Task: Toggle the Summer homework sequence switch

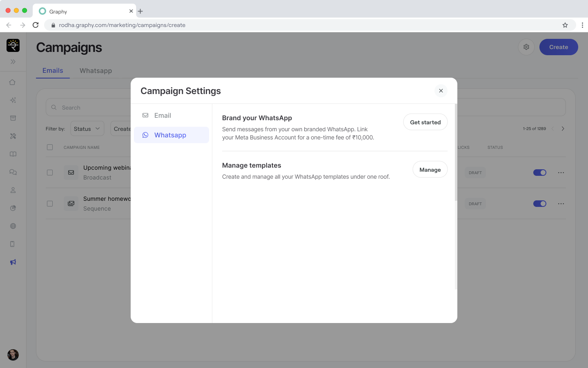Action: tap(539, 204)
